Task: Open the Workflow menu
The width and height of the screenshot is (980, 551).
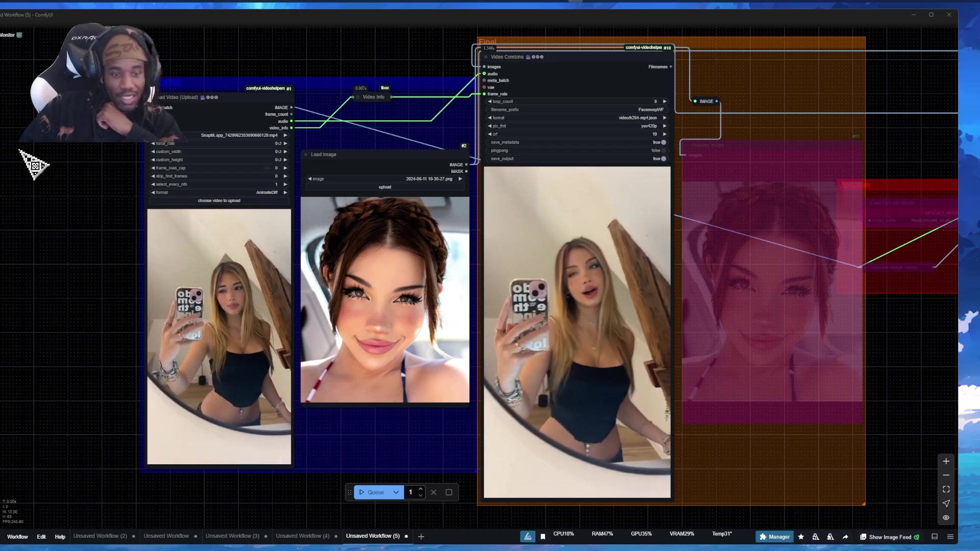Action: pos(17,537)
